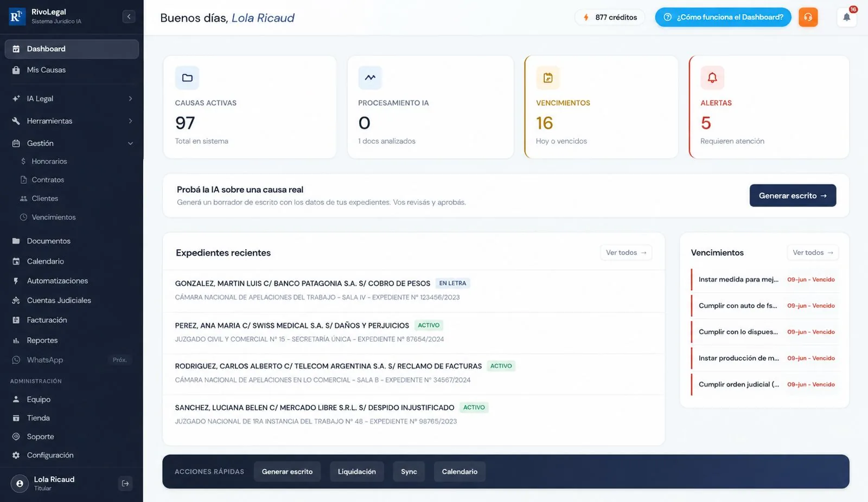The height and width of the screenshot is (502, 868).
Task: Click the bell icon in Alertas card
Action: (x=712, y=78)
